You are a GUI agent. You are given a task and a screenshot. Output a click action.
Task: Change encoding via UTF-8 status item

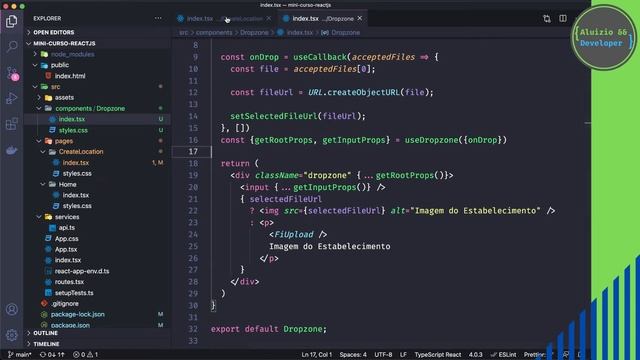click(x=383, y=355)
